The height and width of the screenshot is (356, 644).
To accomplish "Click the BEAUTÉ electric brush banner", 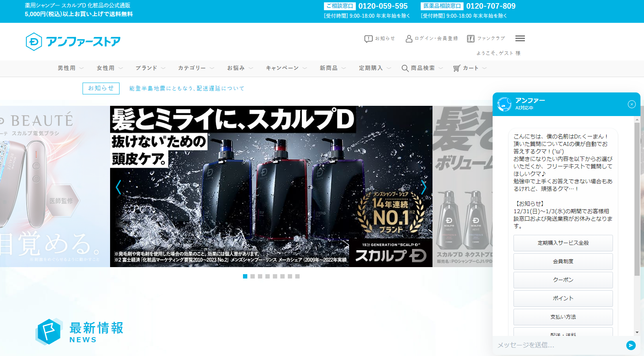I will [x=55, y=186].
